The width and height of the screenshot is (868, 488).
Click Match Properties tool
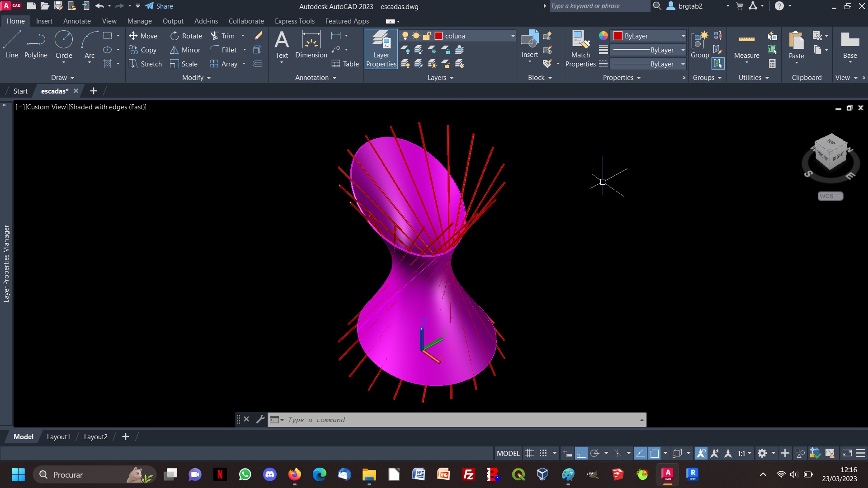click(580, 49)
